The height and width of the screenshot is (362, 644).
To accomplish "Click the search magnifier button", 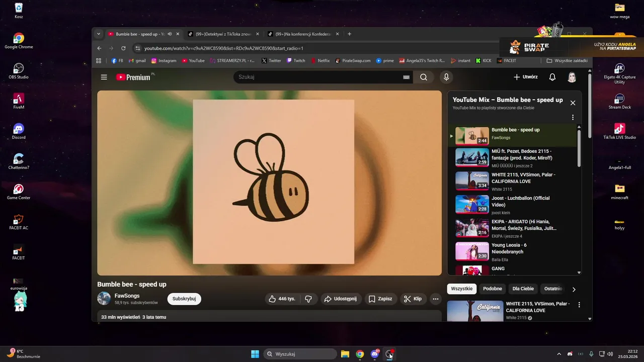I will pos(424,77).
